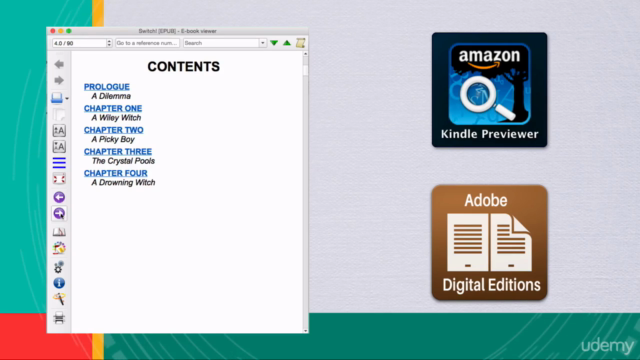Viewport: 640px width, 360px height.
Task: Click the scroll parchment icon in toolbar
Action: pyautogui.click(x=300, y=43)
